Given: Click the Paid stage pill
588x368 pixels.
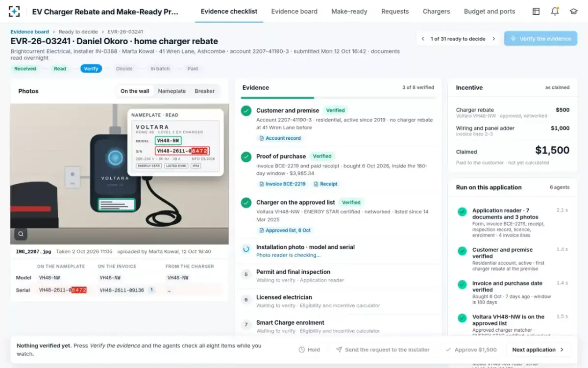Looking at the screenshot, I should tap(193, 69).
